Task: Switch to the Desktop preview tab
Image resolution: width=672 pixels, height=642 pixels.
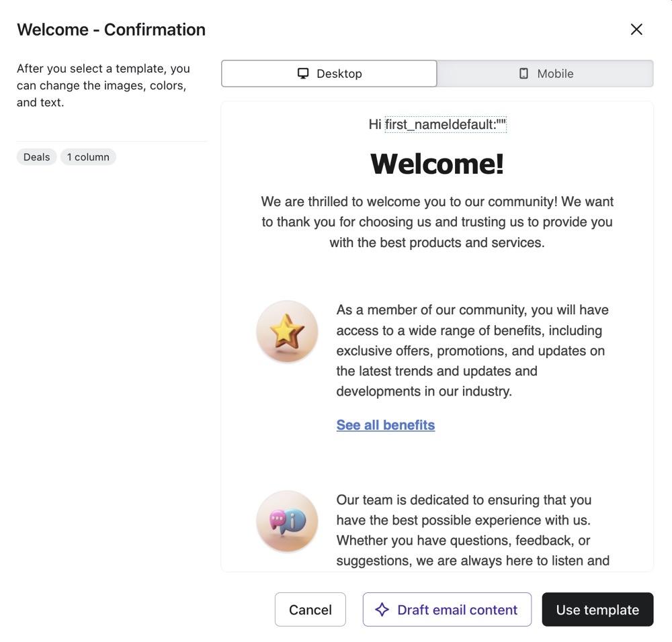Action: pyautogui.click(x=329, y=74)
